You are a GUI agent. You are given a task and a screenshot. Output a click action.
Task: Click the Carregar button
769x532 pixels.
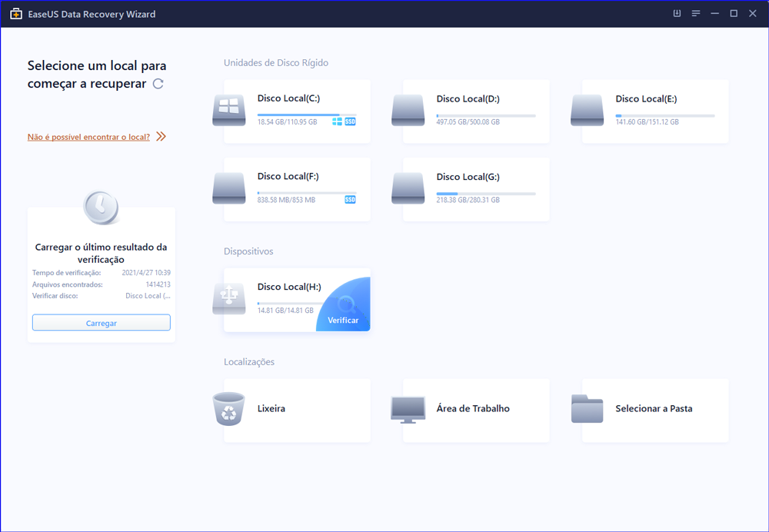pyautogui.click(x=102, y=323)
